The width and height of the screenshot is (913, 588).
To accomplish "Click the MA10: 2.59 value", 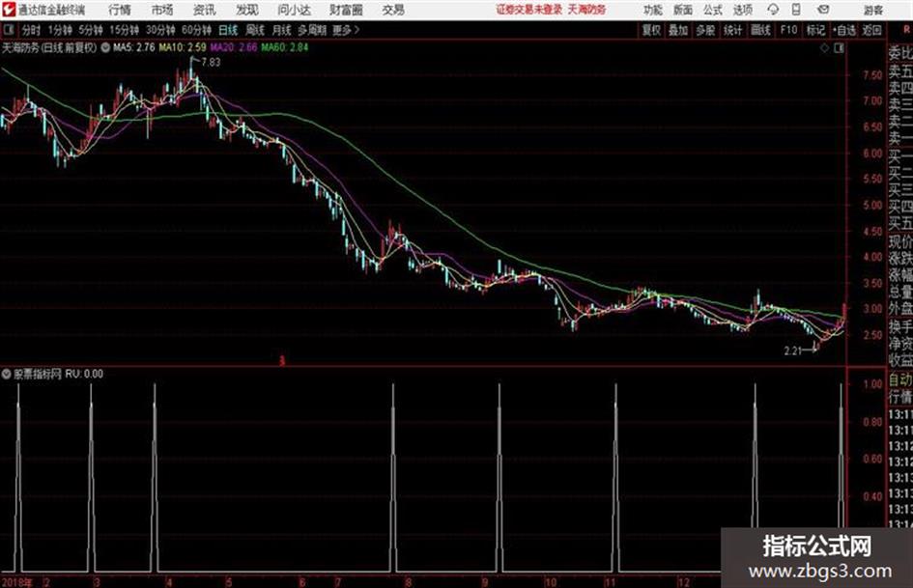I will (183, 47).
